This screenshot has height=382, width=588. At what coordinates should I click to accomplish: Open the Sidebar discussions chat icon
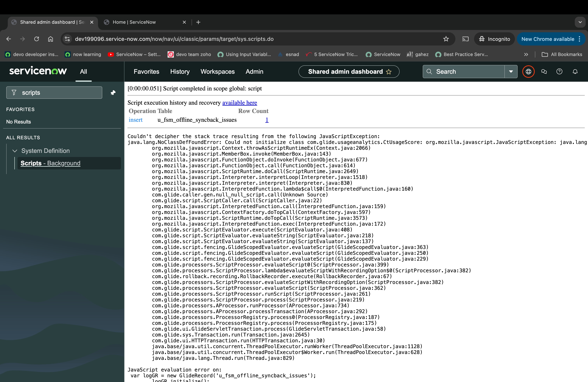pyautogui.click(x=544, y=72)
